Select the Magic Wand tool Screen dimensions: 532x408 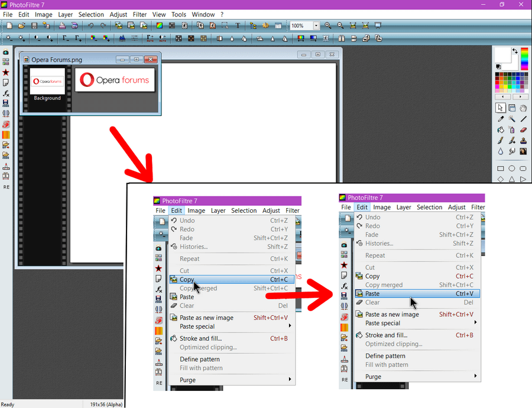click(512, 119)
